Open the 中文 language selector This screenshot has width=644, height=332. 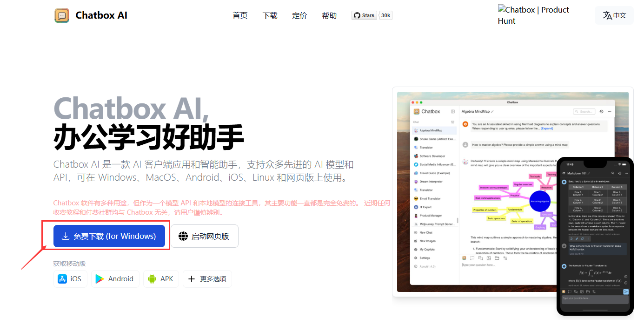pyautogui.click(x=614, y=15)
